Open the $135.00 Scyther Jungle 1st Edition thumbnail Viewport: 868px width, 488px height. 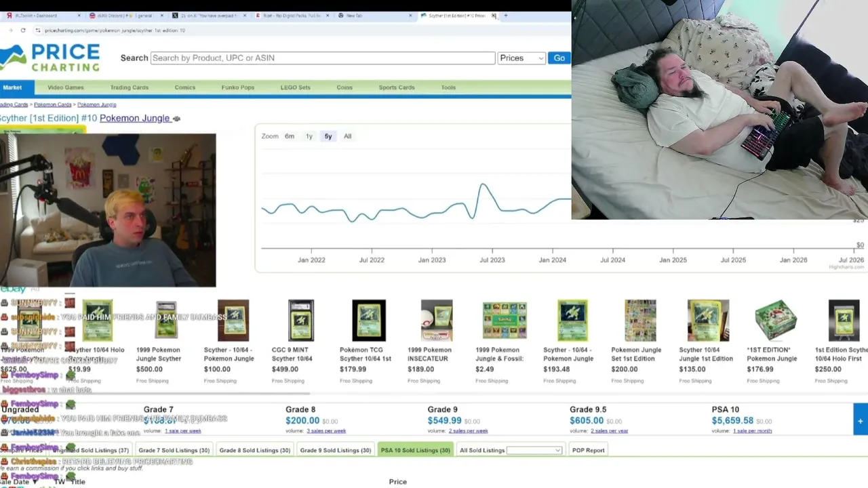(708, 320)
